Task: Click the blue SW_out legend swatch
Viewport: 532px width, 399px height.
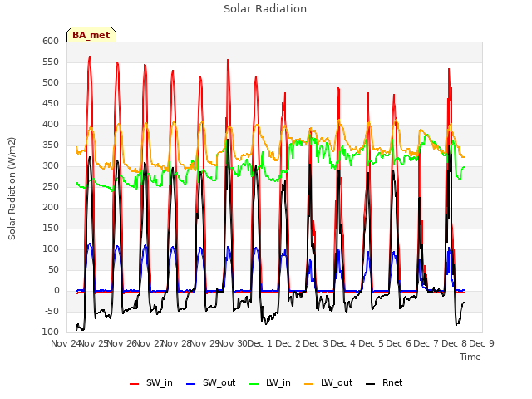Action: point(191,384)
